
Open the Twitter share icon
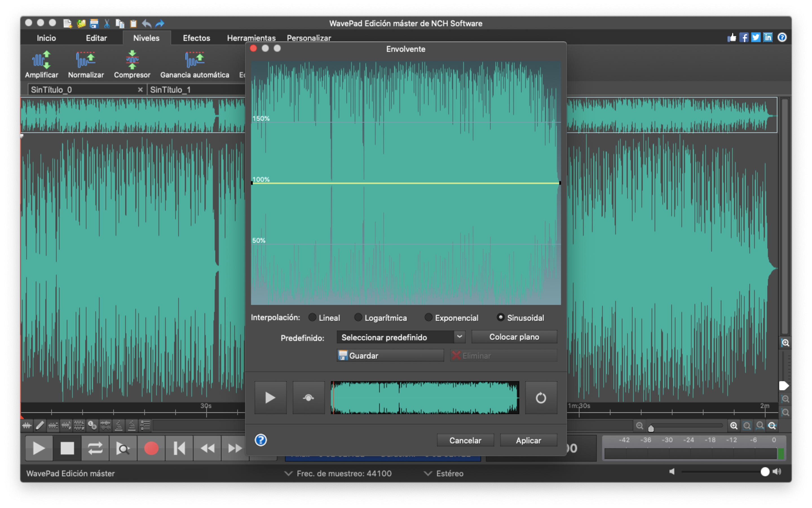(x=756, y=37)
